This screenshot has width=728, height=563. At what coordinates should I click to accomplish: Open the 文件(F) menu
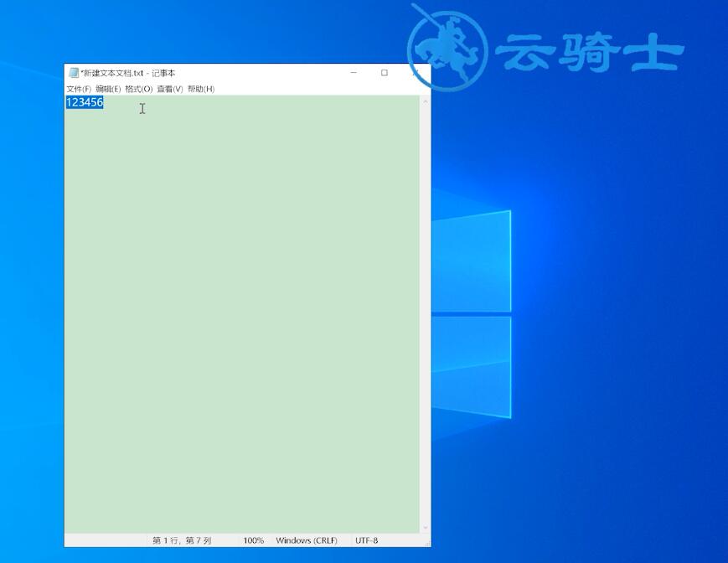[79, 89]
